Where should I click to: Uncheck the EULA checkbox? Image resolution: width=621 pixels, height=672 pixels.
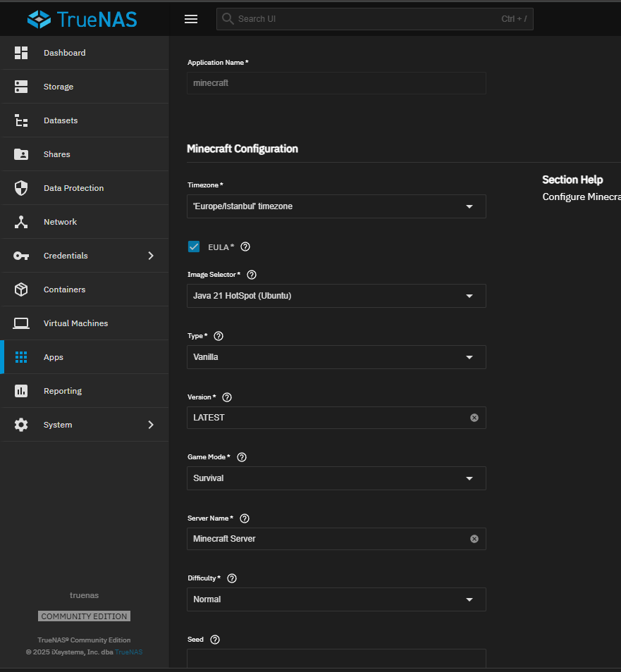coord(194,247)
